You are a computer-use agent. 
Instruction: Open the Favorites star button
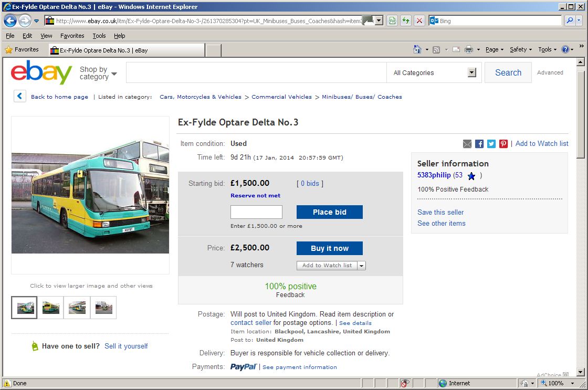[x=22, y=49]
